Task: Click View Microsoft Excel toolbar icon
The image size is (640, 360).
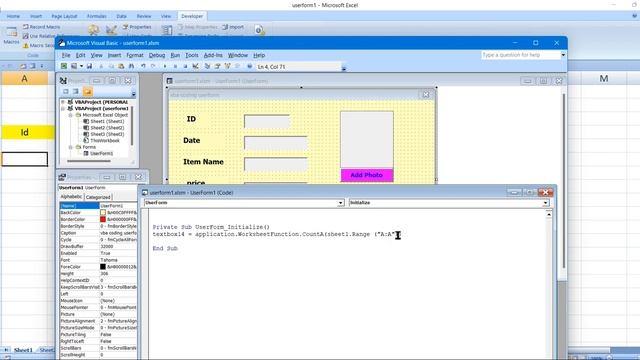Action: tap(64, 66)
